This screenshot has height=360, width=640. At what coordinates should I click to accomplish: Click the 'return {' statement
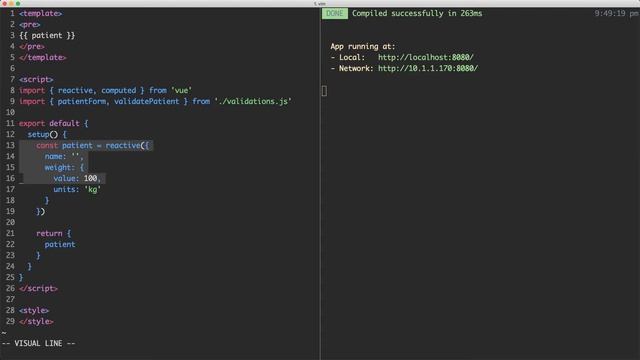coord(53,233)
